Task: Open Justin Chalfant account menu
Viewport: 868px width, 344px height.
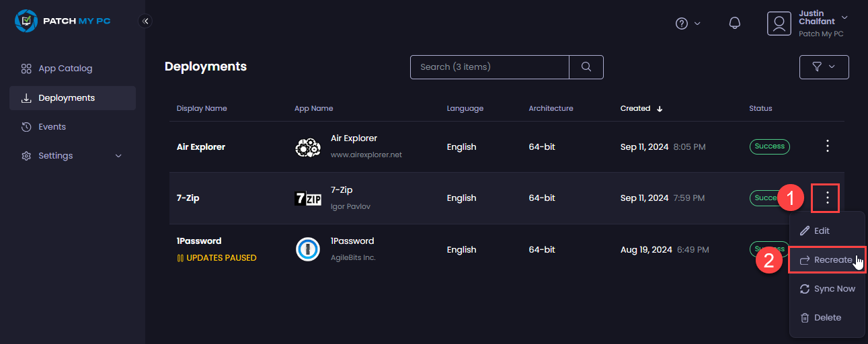Action: tap(807, 24)
